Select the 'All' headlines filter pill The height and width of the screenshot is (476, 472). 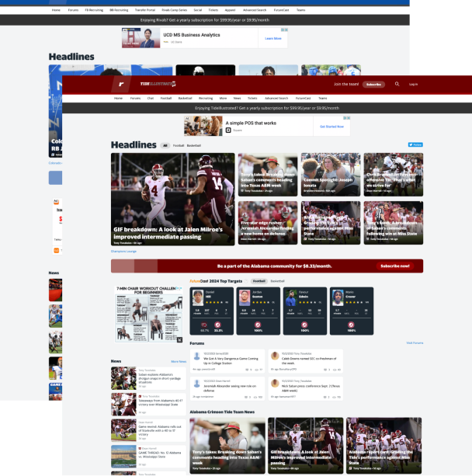click(x=165, y=145)
